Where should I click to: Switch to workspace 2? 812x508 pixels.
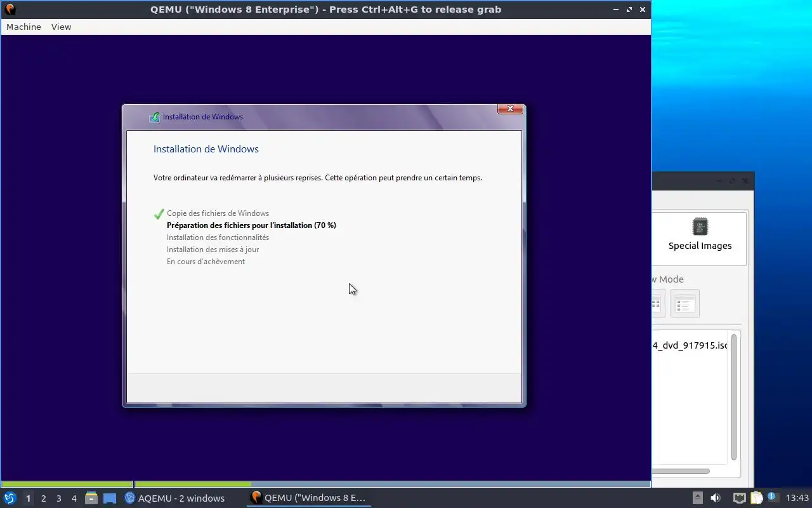pyautogui.click(x=43, y=498)
